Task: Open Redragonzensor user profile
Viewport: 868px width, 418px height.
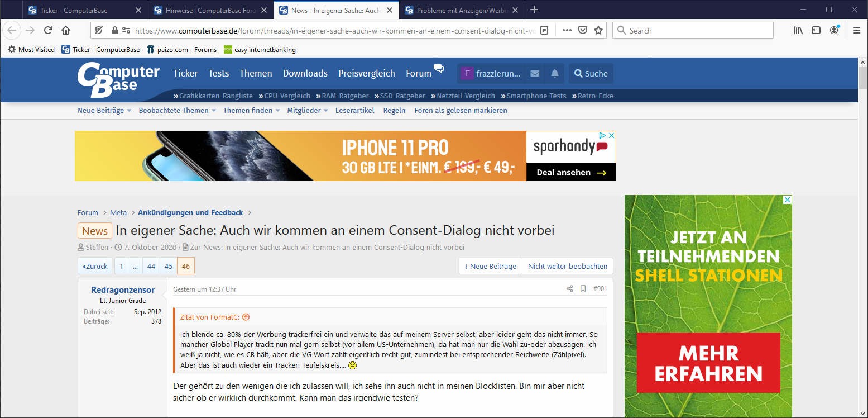Action: [123, 290]
